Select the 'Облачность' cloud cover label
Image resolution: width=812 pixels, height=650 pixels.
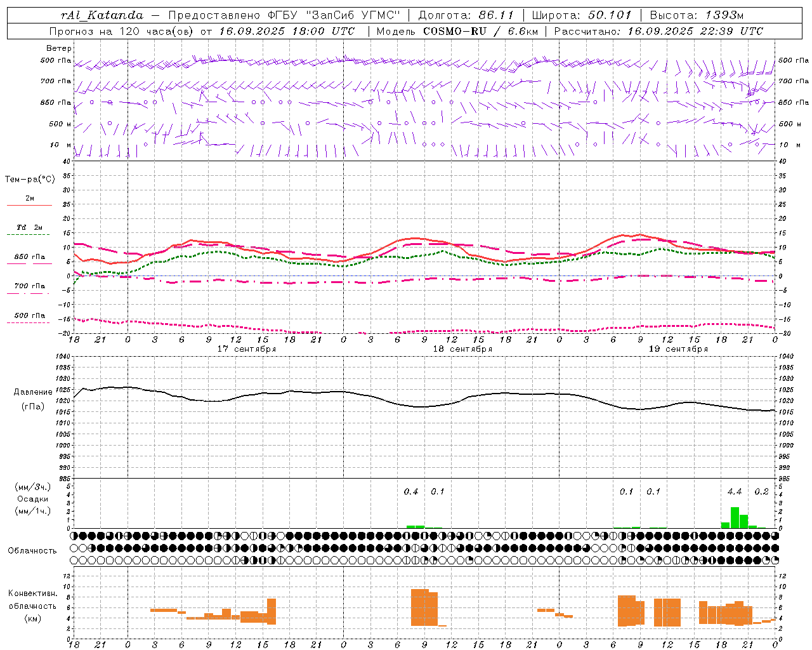pos(32,551)
